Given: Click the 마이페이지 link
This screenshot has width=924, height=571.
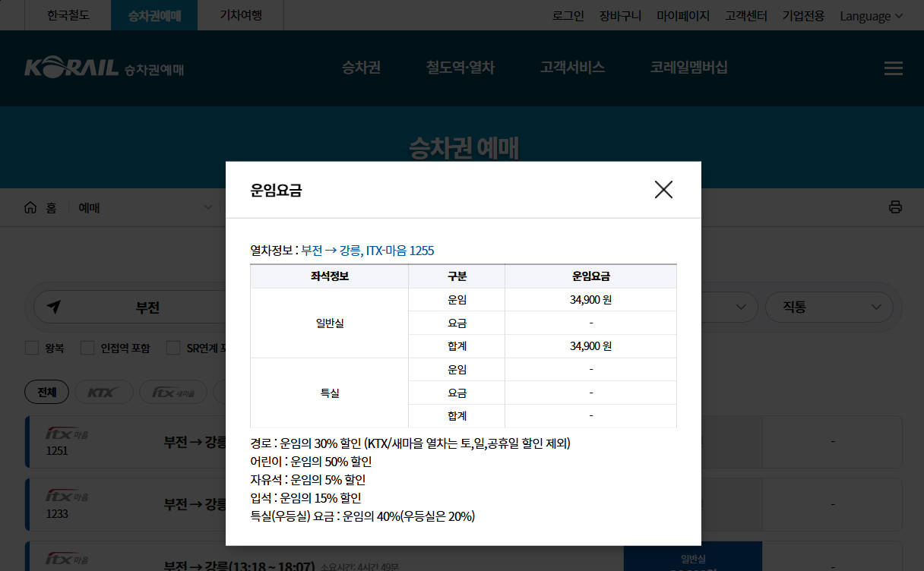Looking at the screenshot, I should (x=683, y=16).
